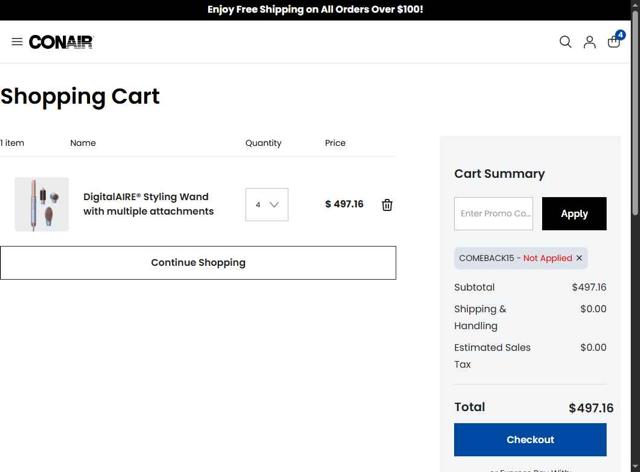The width and height of the screenshot is (640, 472).
Task: Click the Apply promo button
Action: click(x=574, y=214)
